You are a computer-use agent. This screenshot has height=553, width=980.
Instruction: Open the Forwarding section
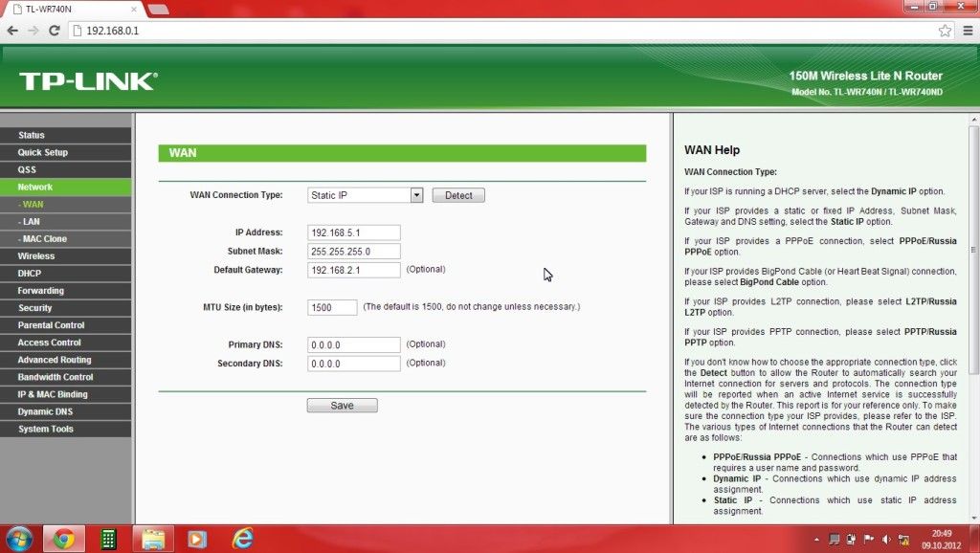pos(66,291)
